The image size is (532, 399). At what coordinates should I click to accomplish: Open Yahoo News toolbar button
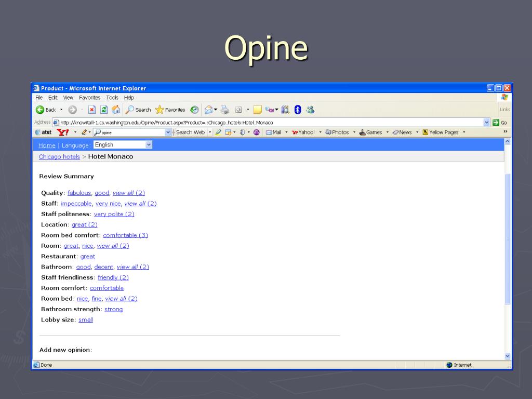[x=402, y=132]
